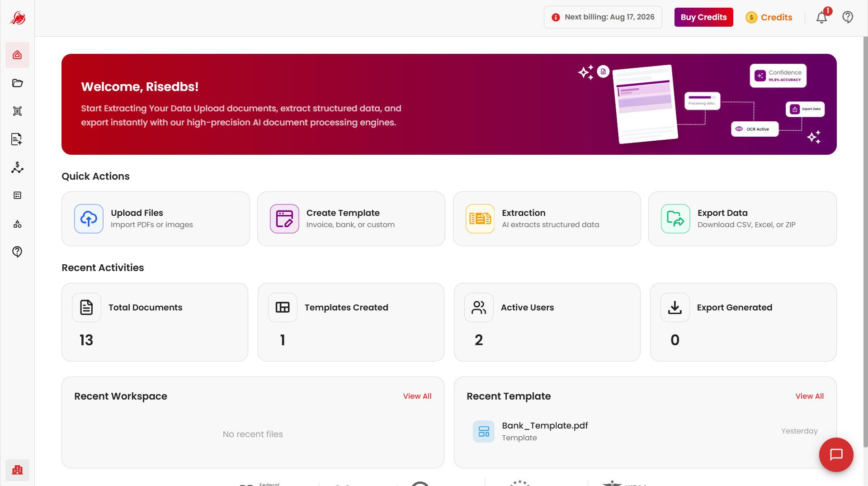The width and height of the screenshot is (868, 486).
Task: Click the page vertical scrollbar
Action: click(x=865, y=242)
